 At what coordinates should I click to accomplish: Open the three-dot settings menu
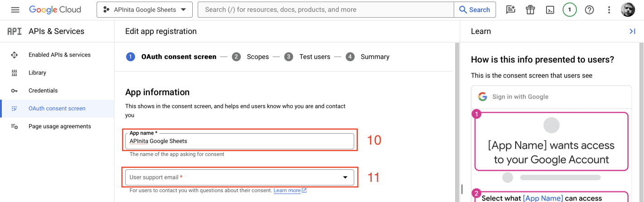(x=609, y=10)
